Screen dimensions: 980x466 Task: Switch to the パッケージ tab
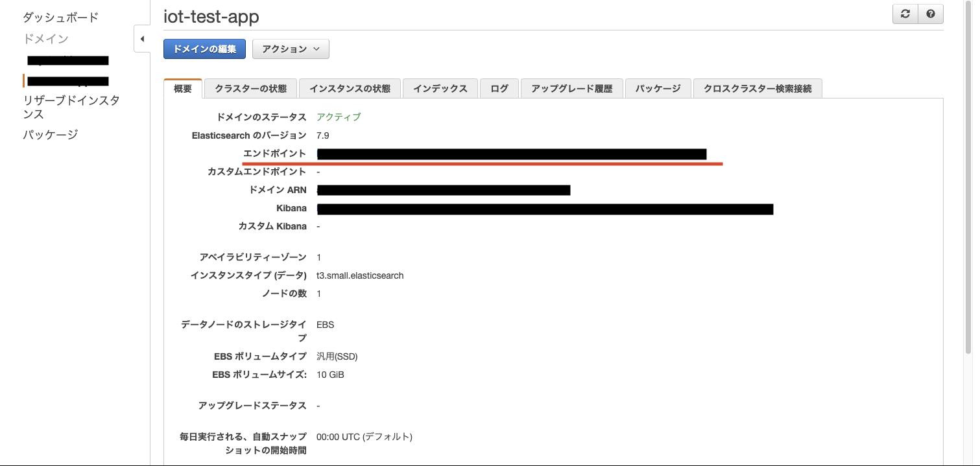[658, 89]
